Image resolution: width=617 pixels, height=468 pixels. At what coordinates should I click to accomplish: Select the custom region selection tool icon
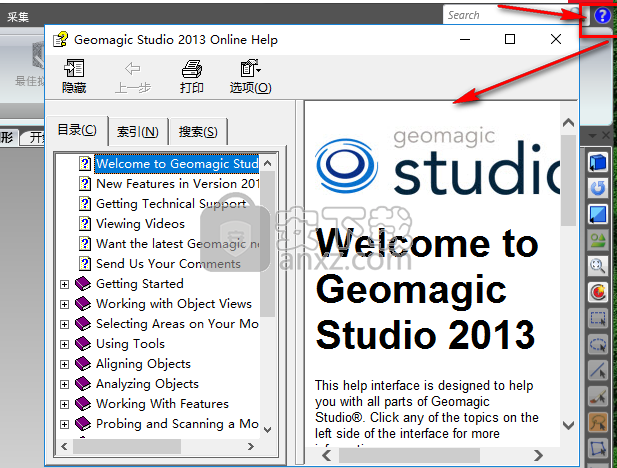598,448
